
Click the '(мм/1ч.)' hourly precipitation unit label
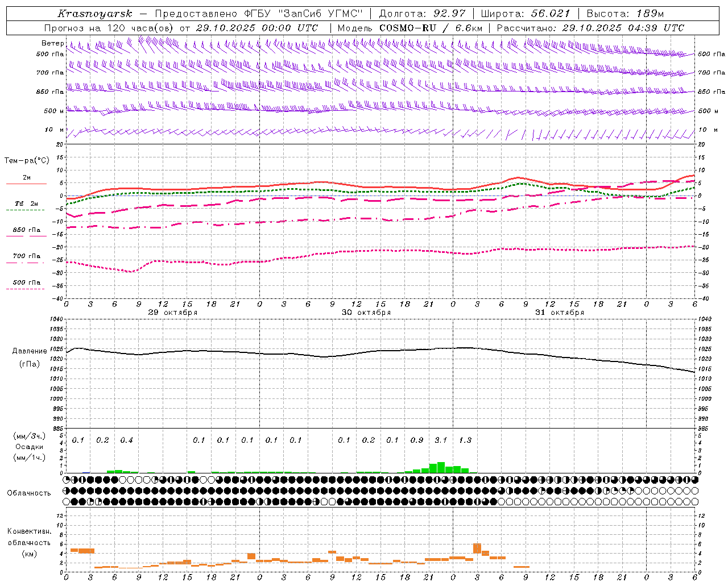(29, 458)
